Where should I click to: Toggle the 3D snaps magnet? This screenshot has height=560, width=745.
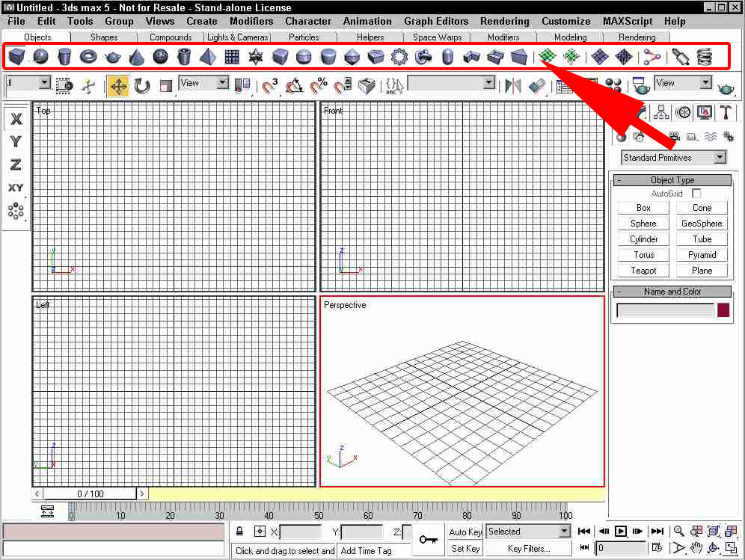pos(270,86)
